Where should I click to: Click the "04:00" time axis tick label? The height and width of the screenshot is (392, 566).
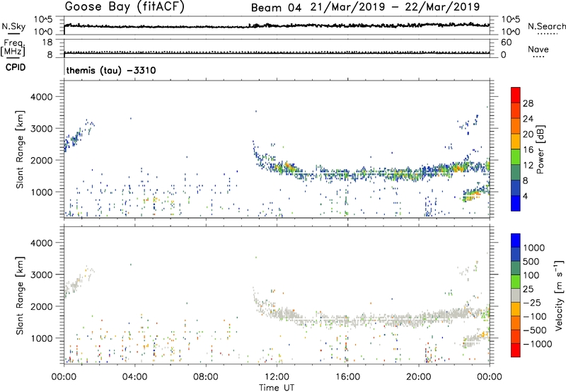pos(134,377)
